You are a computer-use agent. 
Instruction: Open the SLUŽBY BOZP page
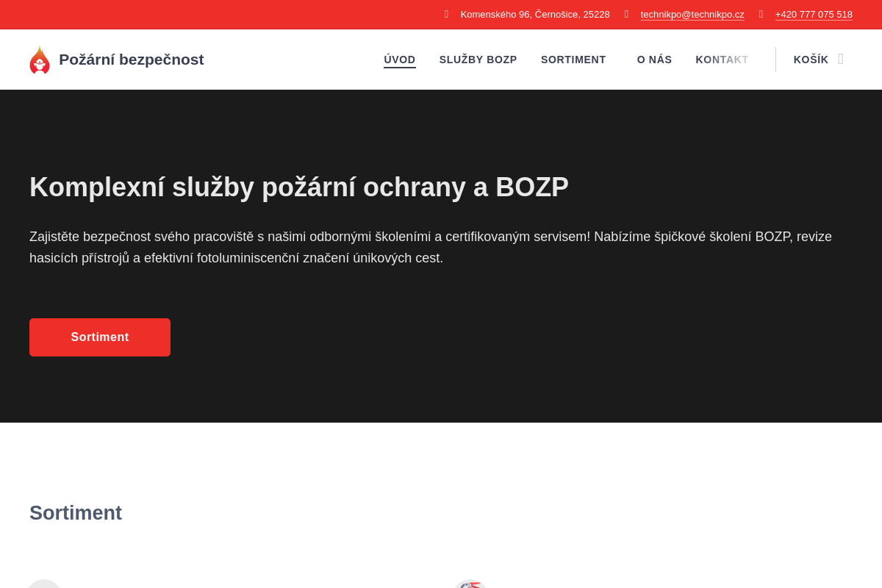coord(478,60)
